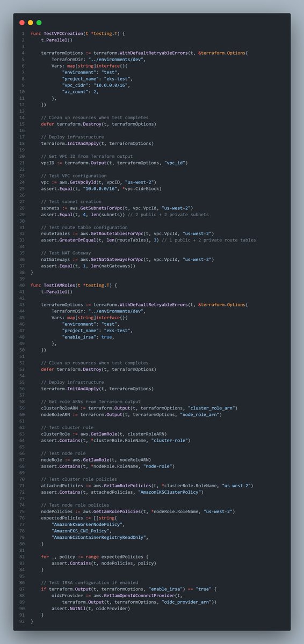
Task: Click line number 38 in the gutter
Action: tap(22, 272)
